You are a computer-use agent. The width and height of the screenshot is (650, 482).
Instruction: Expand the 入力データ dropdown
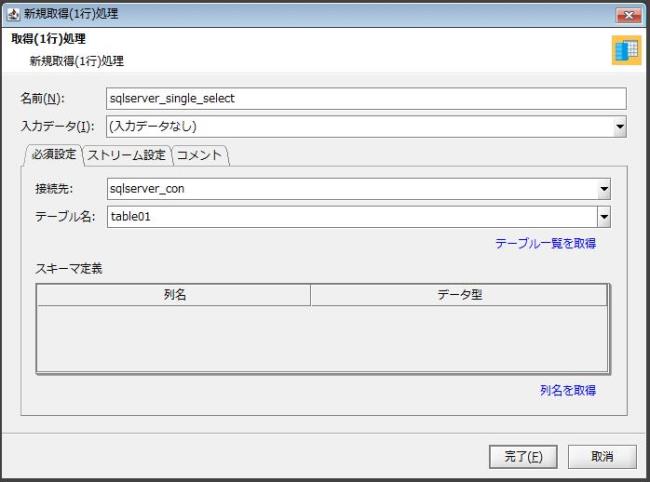[619, 127]
